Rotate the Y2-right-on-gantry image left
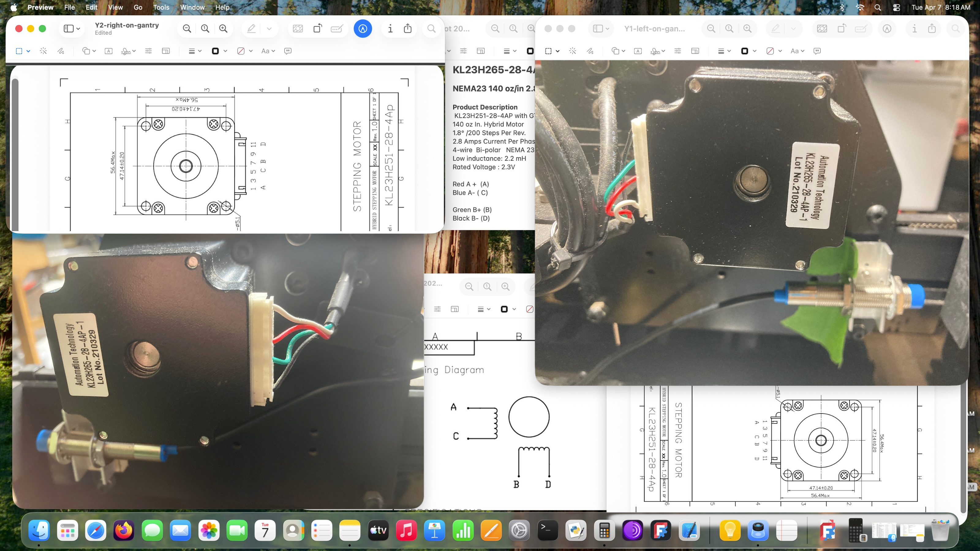Screen dimensions: 980x551 pos(317,28)
